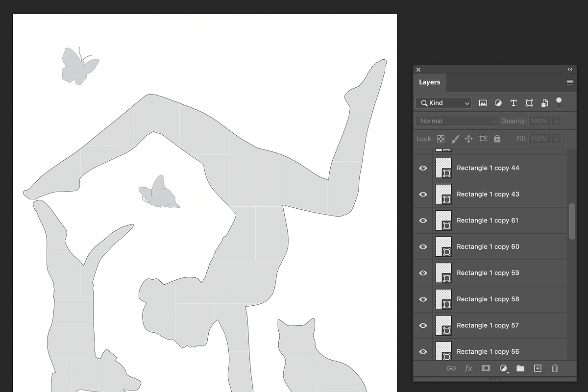Filter layers by smart object icon
Screen dimensions: 588x392
pos(544,103)
